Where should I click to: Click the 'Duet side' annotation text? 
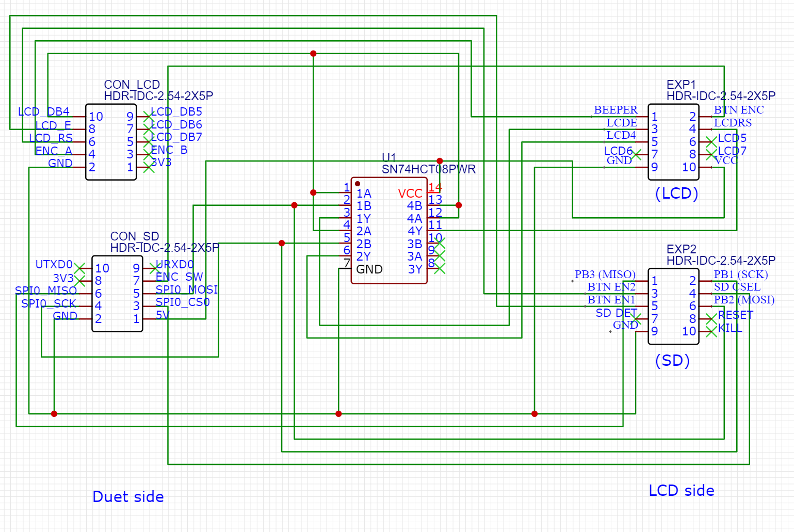tap(128, 497)
